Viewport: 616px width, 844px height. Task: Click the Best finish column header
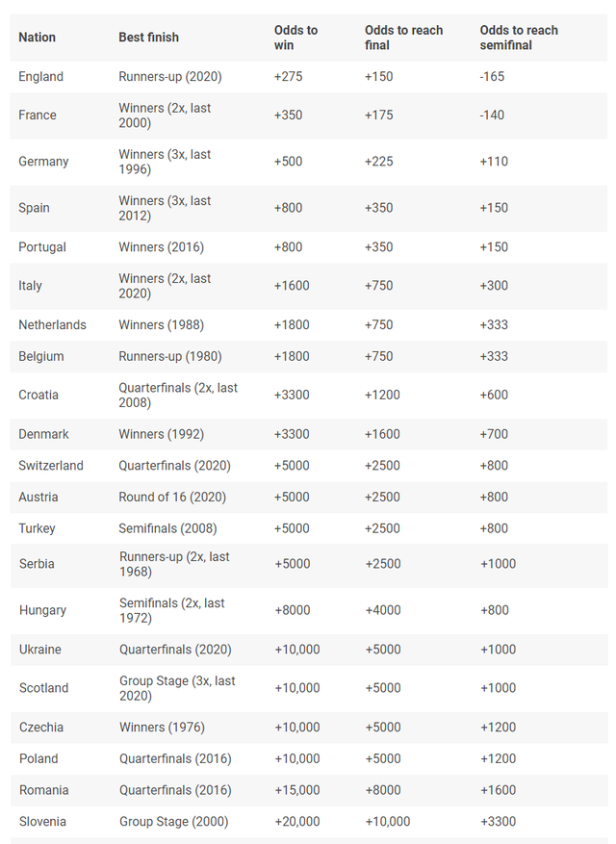(x=148, y=38)
